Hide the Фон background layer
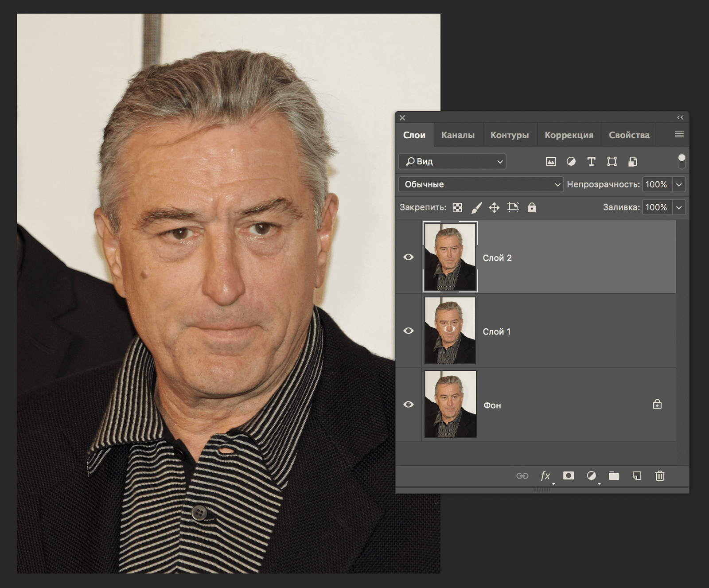The width and height of the screenshot is (709, 588). (x=409, y=405)
